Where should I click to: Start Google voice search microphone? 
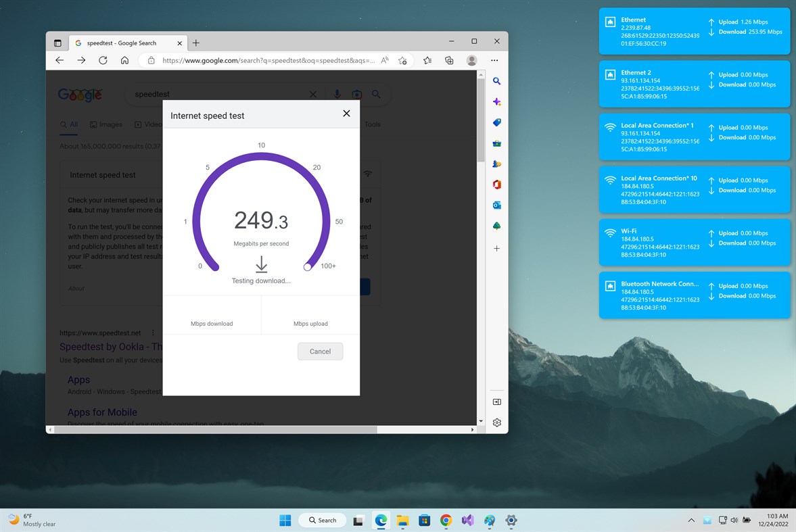coord(337,95)
